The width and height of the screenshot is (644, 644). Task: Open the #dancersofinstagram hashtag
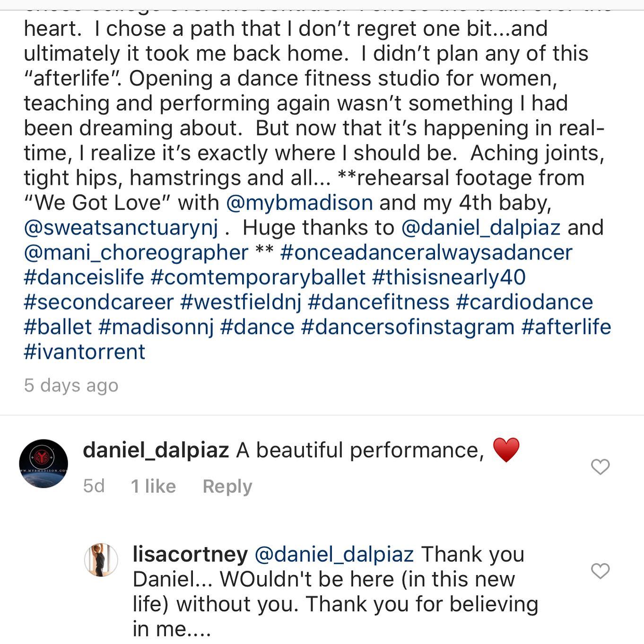(x=408, y=327)
